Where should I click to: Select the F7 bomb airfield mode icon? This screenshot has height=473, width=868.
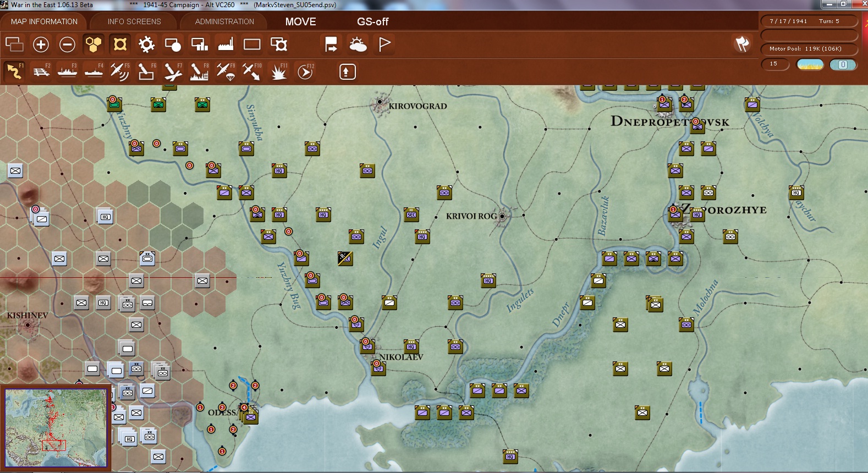click(x=173, y=71)
